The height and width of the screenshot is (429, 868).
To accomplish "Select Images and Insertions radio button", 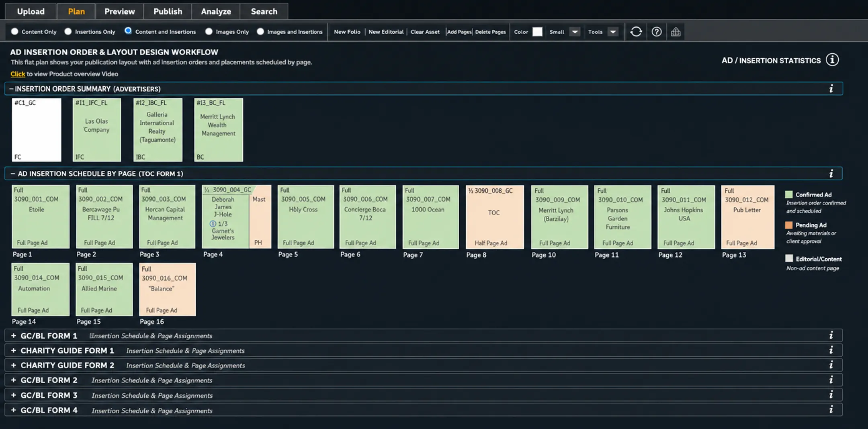I will (x=260, y=31).
